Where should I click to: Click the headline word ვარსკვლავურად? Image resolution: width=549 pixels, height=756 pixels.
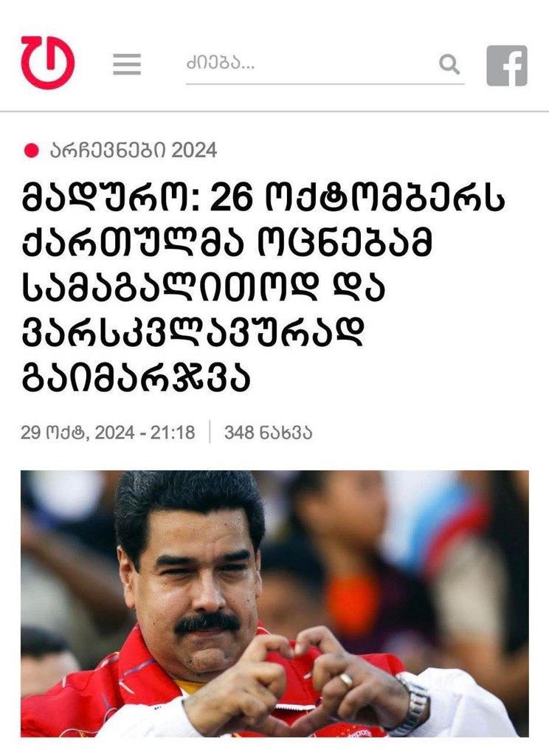tap(193, 332)
